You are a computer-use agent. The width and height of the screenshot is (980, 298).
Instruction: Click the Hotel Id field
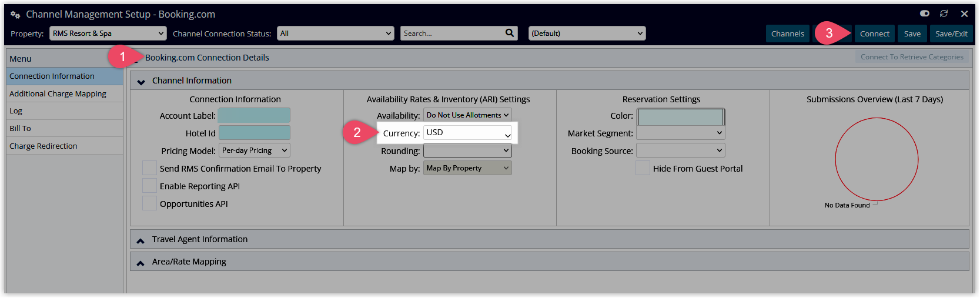tap(255, 133)
